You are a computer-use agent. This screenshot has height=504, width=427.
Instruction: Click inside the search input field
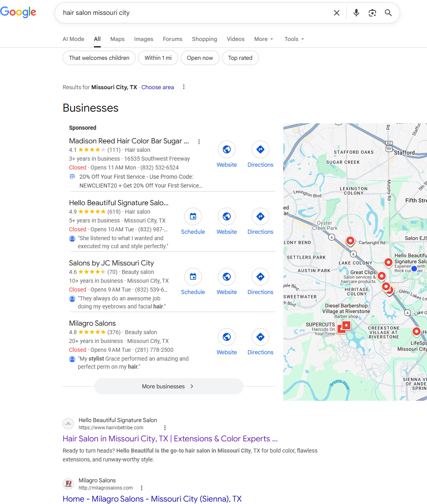tap(193, 13)
